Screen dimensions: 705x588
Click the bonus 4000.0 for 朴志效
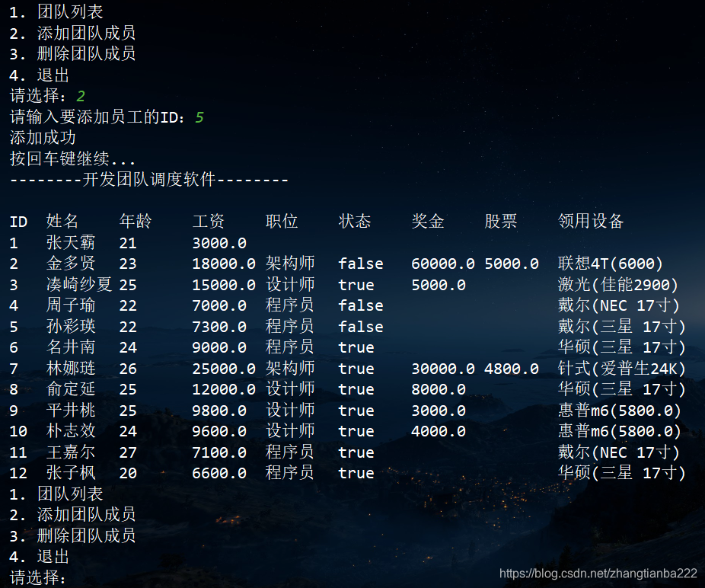439,431
